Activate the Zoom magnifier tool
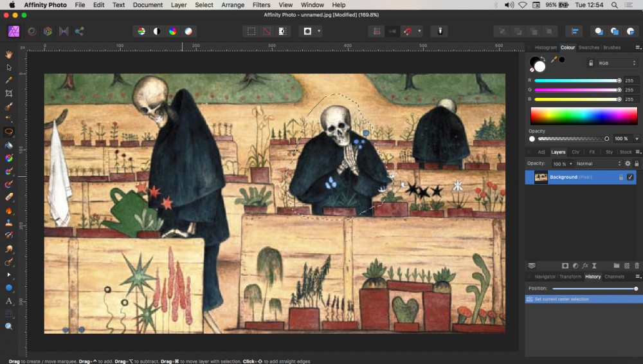This screenshot has height=364, width=643. click(x=9, y=327)
